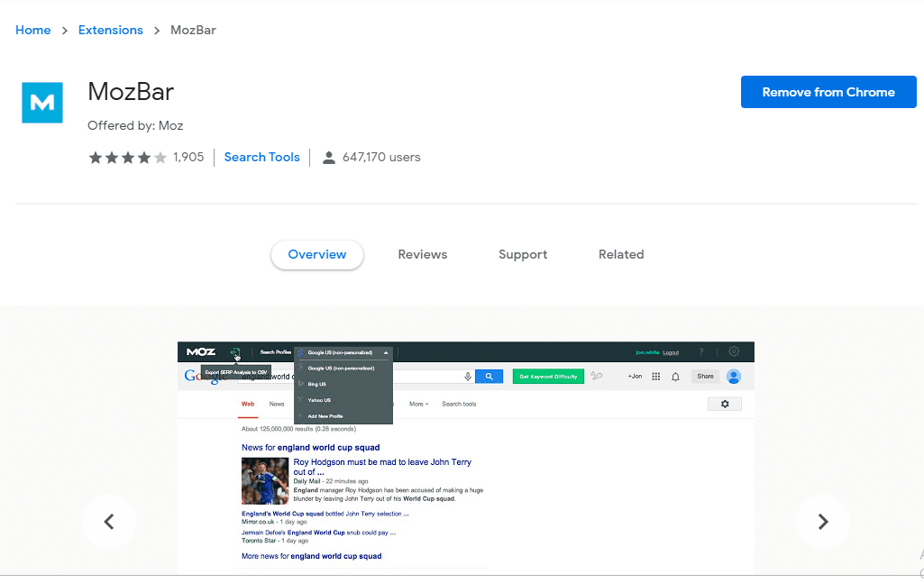This screenshot has height=583, width=924.
Task: Click the blue search magnifier button in preview
Action: coord(489,377)
